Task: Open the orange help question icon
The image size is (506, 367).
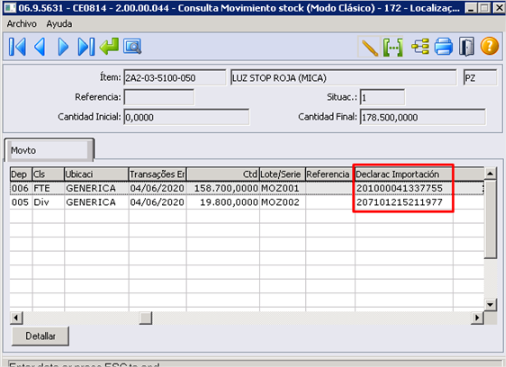Action: pyautogui.click(x=489, y=46)
